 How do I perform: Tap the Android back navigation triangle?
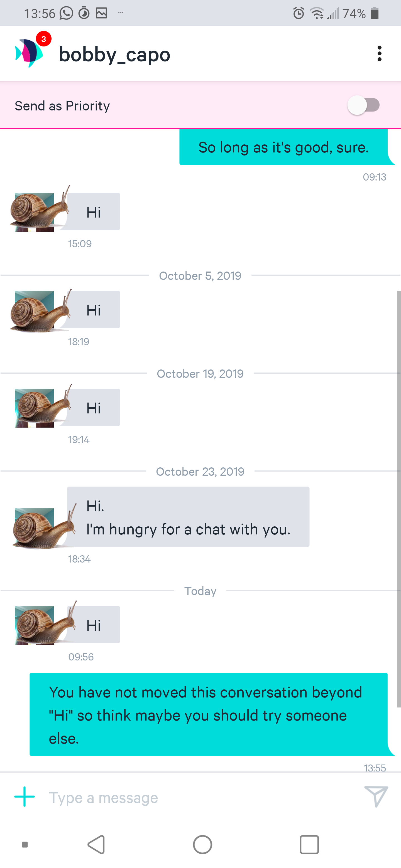[96, 844]
